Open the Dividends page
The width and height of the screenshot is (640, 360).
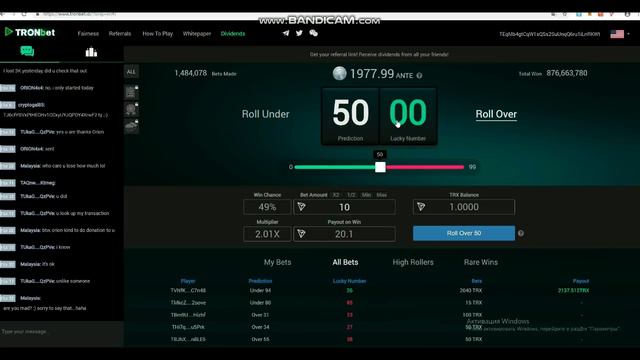pos(233,34)
